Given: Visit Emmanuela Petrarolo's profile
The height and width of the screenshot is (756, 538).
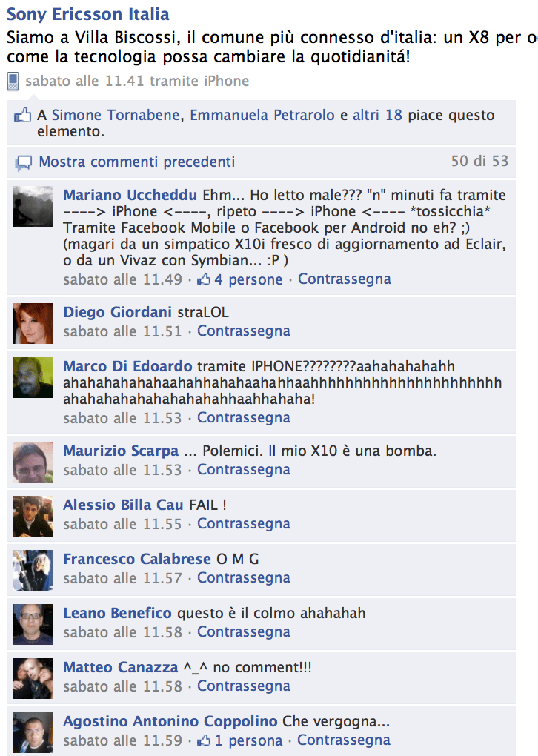Looking at the screenshot, I should click(262, 115).
